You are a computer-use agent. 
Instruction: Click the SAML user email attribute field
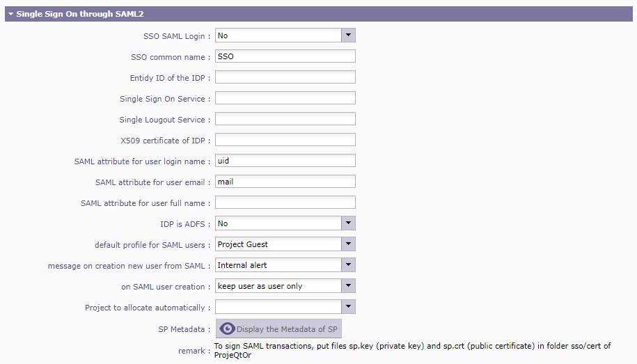285,182
